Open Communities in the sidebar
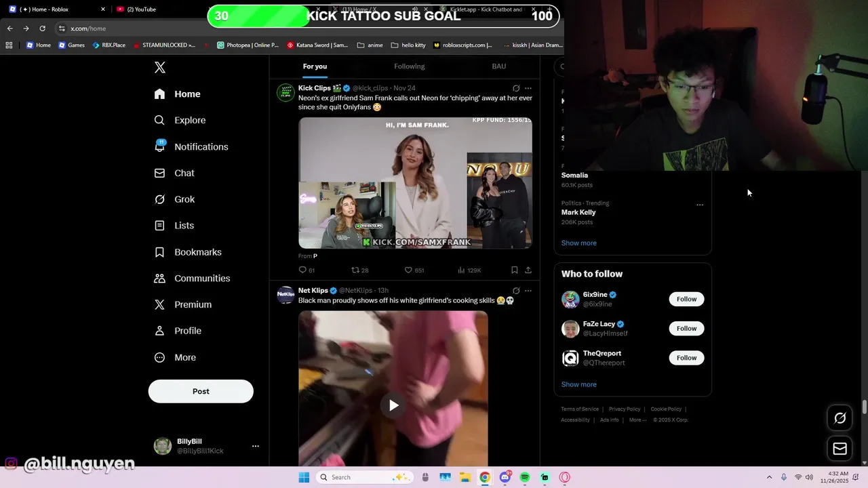 193,279
